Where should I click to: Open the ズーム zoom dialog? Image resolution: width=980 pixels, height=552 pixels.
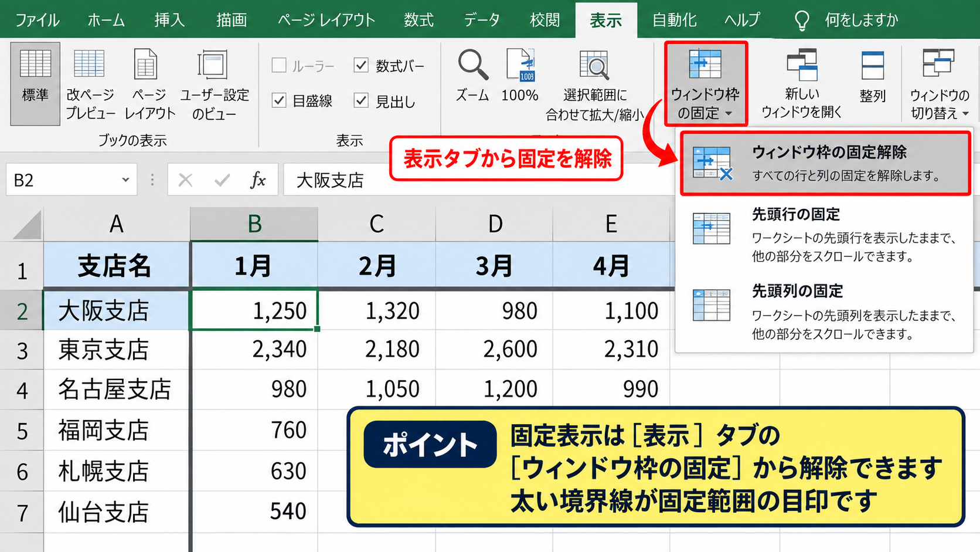[472, 76]
